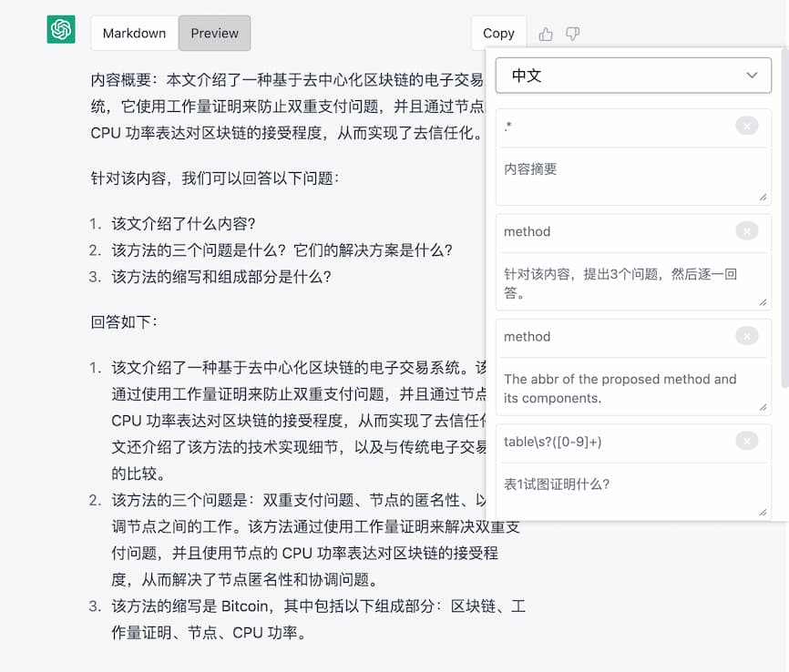Switch to the Preview tab
This screenshot has height=672, width=789.
point(214,33)
